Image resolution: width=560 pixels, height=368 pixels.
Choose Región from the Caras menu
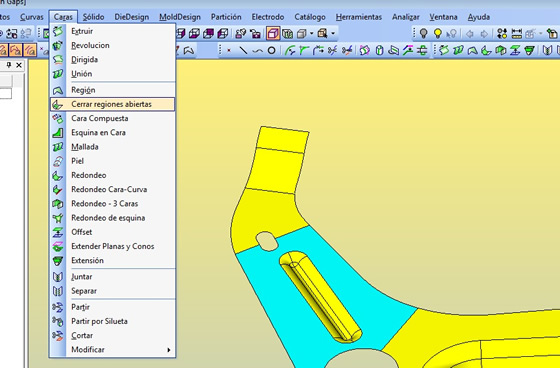tap(112, 90)
